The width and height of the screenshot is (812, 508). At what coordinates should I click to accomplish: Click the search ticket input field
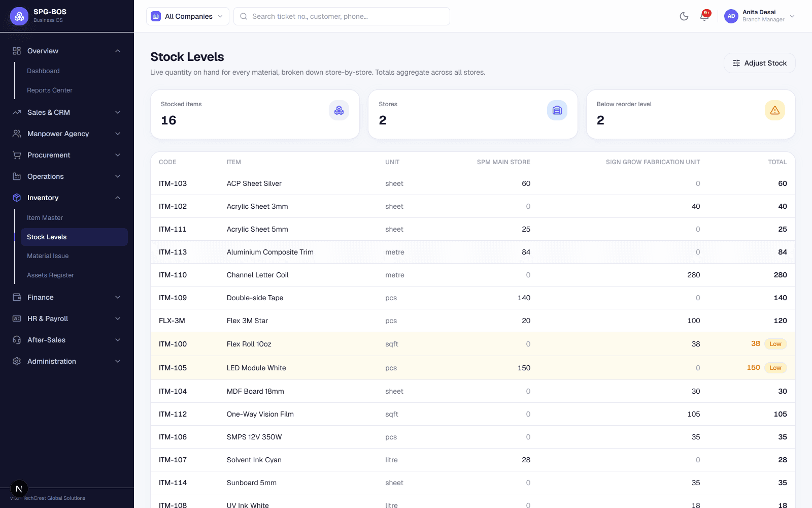click(342, 16)
